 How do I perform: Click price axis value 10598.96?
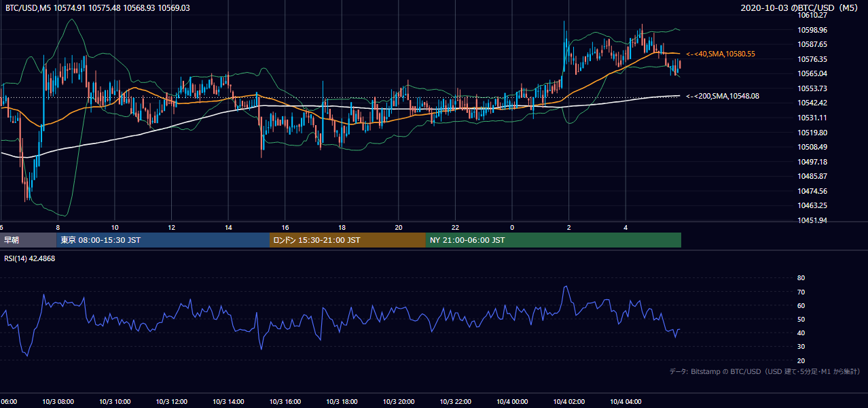(x=812, y=30)
